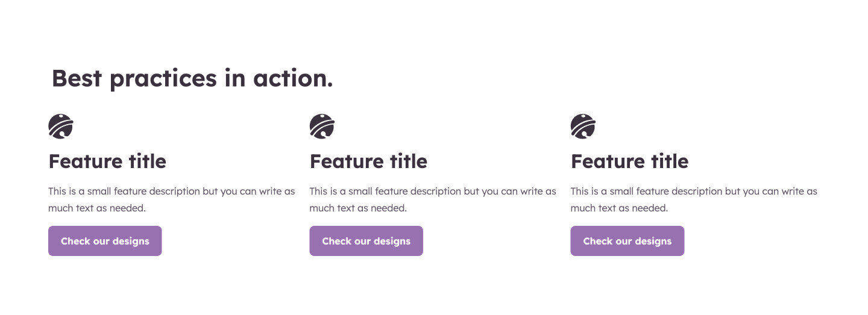Viewport: 868px width, 315px height.
Task: Click the middle column's "Feature title" heading
Action: pos(368,161)
